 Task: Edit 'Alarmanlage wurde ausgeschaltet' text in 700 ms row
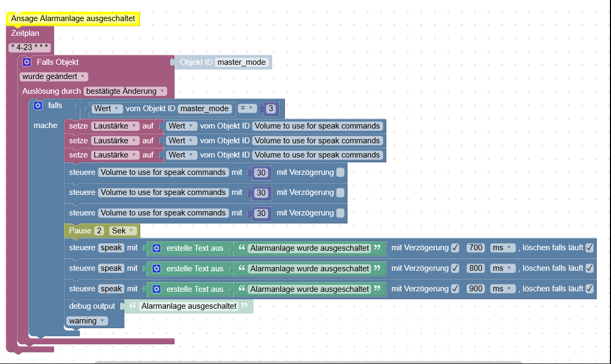click(309, 248)
